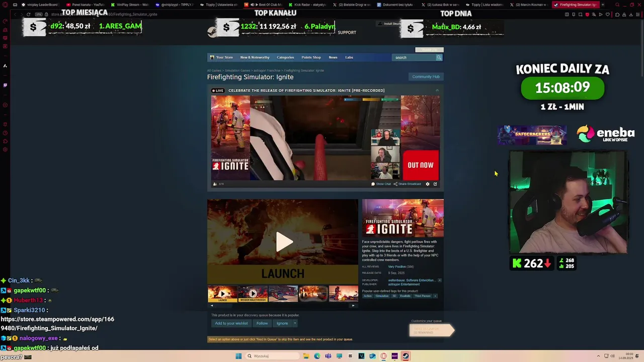The image size is (644, 362).
Task: Click the Action tag
Action: (368, 296)
